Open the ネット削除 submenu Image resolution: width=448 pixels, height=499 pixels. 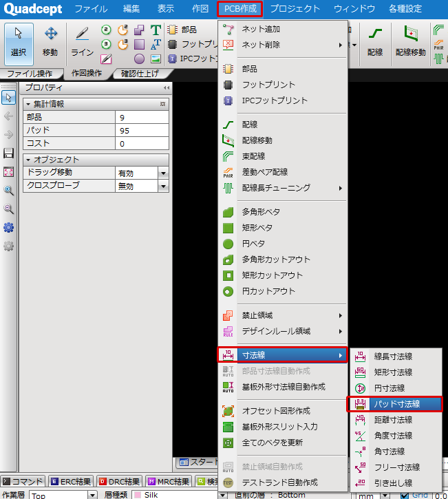(283, 45)
